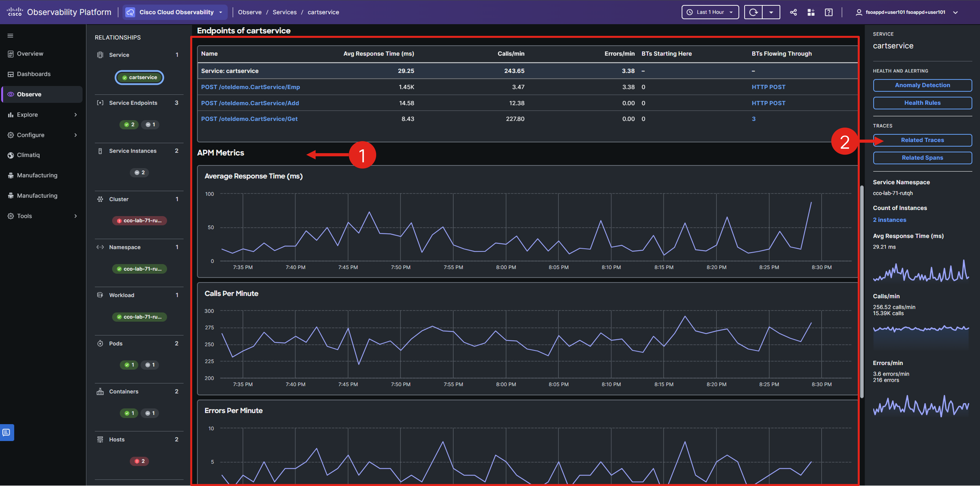Click the Cisco logo icon
Image resolution: width=980 pixels, height=486 pixels.
(15, 12)
